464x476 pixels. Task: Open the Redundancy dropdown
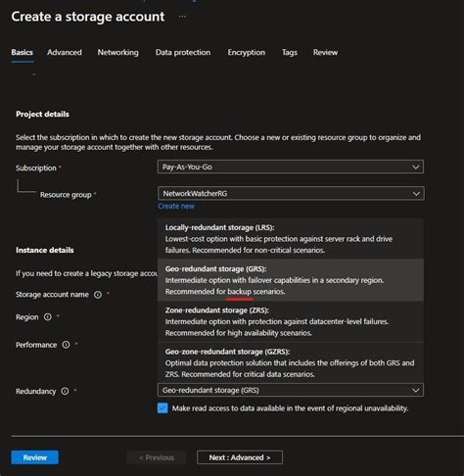[291, 390]
